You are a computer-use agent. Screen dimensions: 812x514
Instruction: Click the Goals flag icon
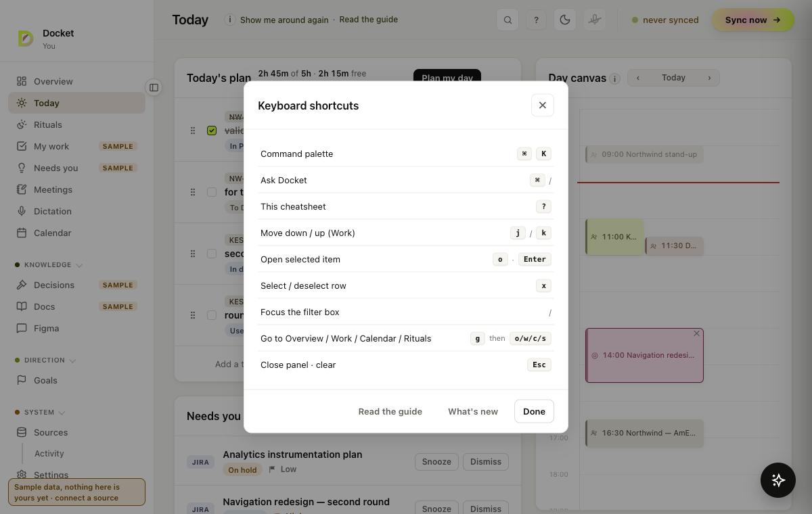22,380
